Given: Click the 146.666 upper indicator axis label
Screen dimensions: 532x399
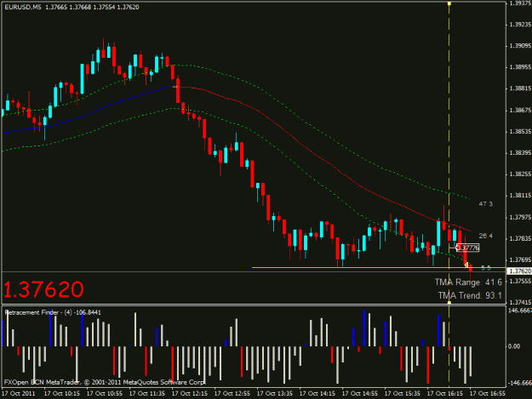Looking at the screenshot, I should tap(520, 311).
